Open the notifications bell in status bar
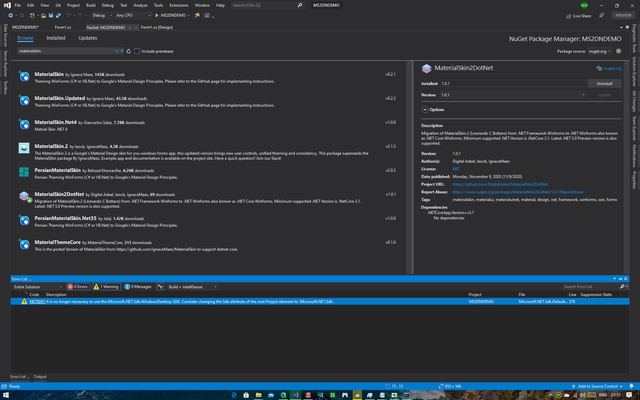 click(x=631, y=386)
